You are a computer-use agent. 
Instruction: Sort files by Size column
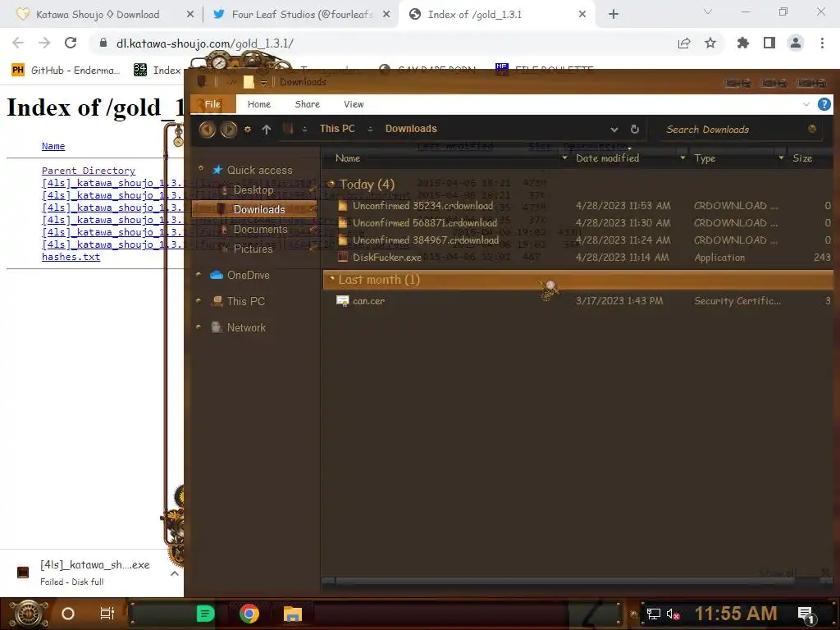pyautogui.click(x=802, y=158)
